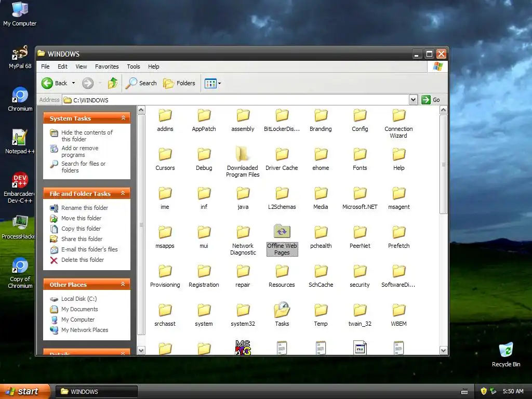
Task: Select the Media folder
Action: 321,198
